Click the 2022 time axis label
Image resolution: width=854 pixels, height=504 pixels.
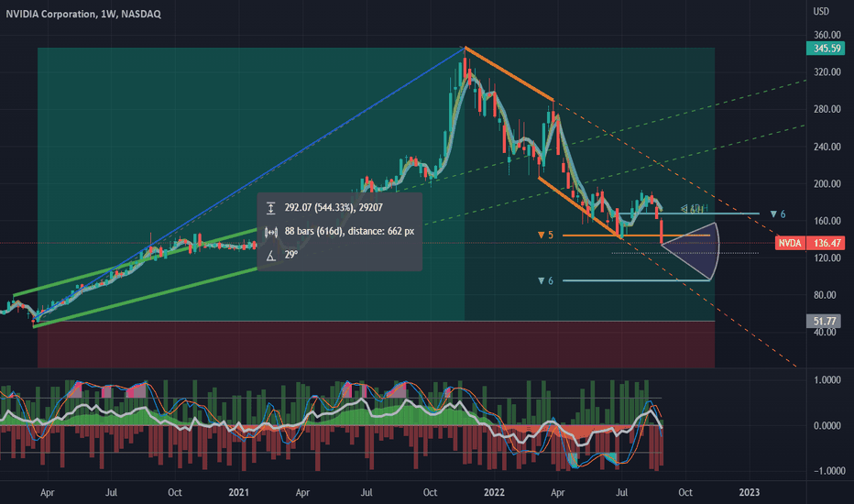[x=494, y=493]
